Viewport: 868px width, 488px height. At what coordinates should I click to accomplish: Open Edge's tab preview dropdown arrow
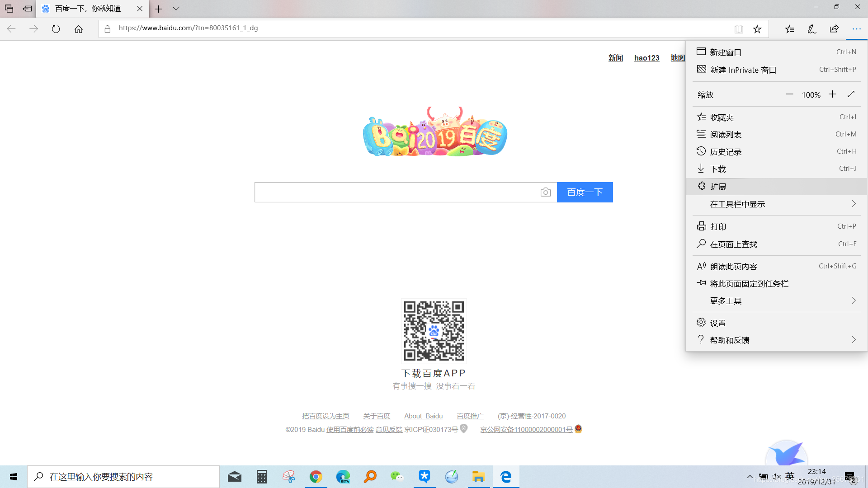(175, 9)
